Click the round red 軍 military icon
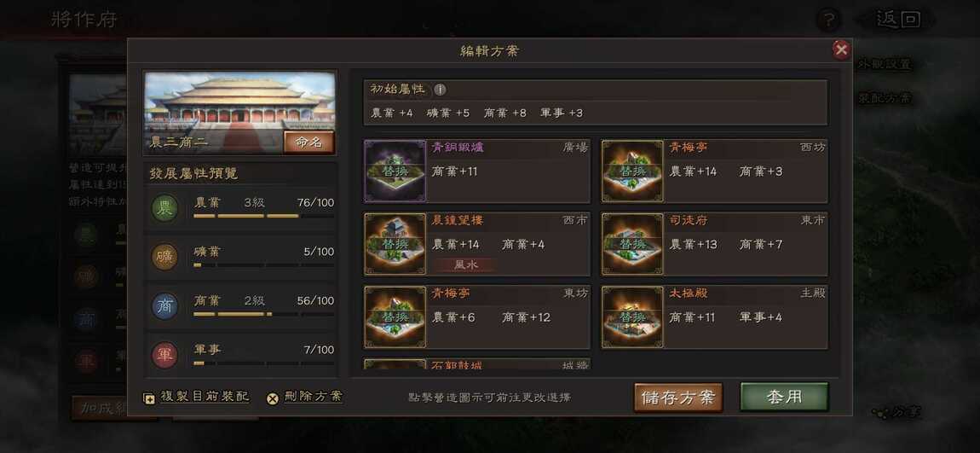This screenshot has width=980, height=453. pos(165,355)
